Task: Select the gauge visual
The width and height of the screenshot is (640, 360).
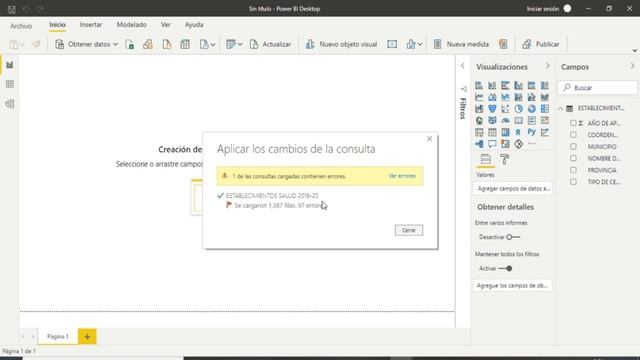Action: 505,120
